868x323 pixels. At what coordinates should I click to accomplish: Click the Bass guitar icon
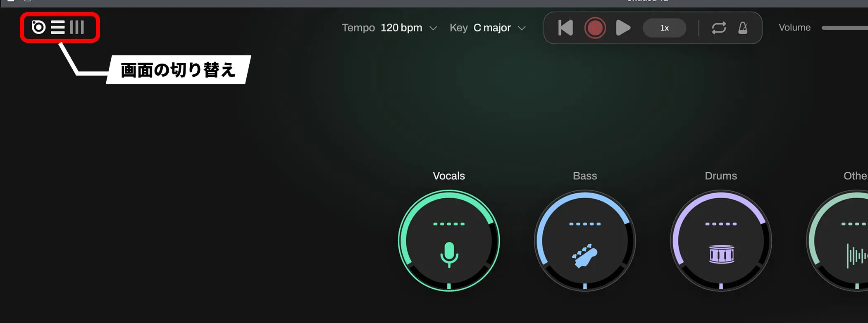585,256
